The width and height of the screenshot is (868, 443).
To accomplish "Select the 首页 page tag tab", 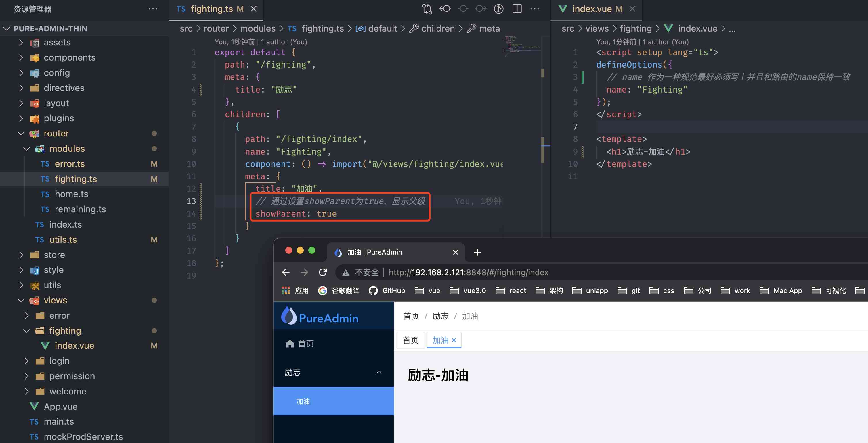I will tap(410, 340).
